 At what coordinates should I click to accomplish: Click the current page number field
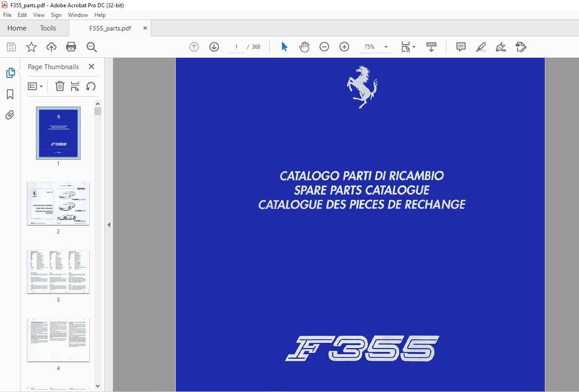[236, 47]
